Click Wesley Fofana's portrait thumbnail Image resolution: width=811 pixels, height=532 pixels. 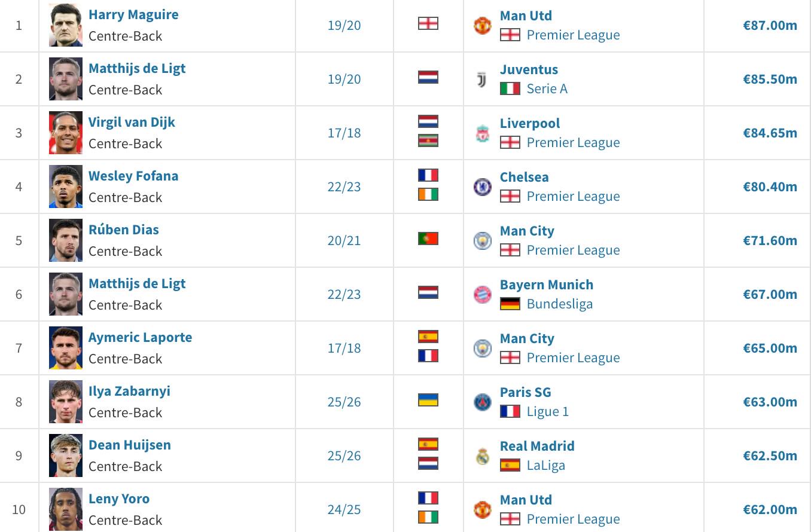(x=66, y=186)
